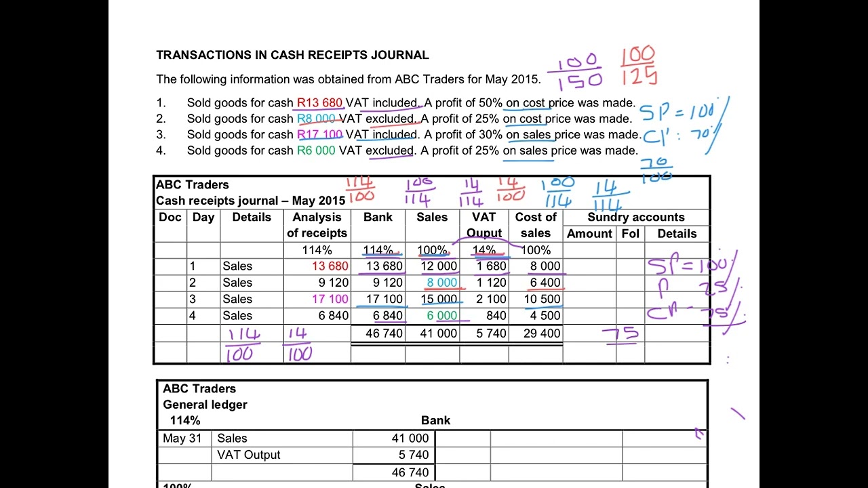Click the 'Bank' account title in the ledger
868x488 pixels.
click(435, 421)
